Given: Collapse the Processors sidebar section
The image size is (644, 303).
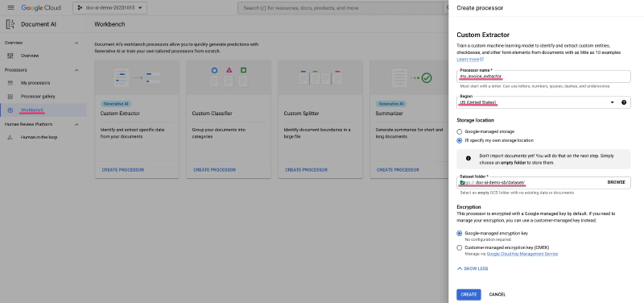Looking at the screenshot, I should pyautogui.click(x=76, y=70).
